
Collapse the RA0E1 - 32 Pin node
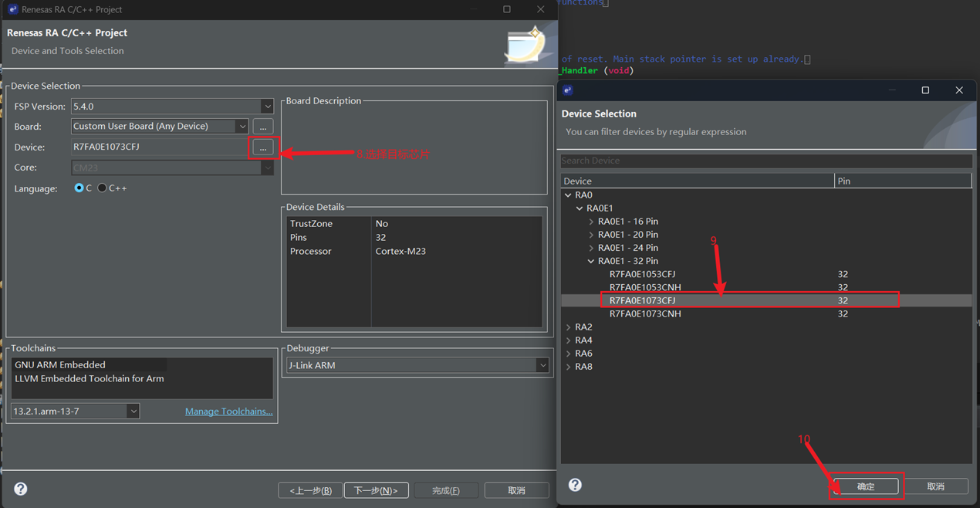[x=592, y=261]
